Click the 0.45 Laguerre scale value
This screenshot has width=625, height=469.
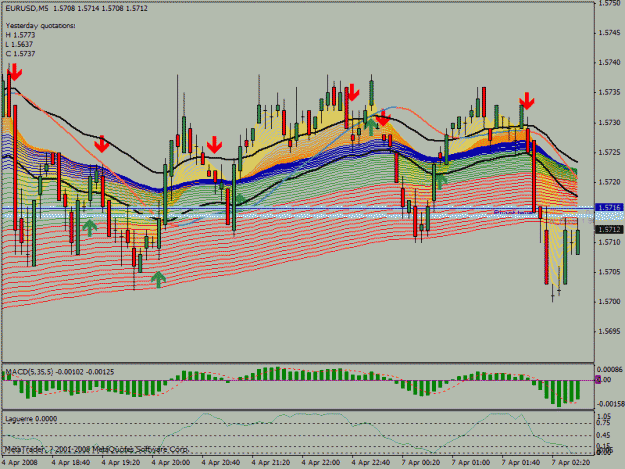604,435
